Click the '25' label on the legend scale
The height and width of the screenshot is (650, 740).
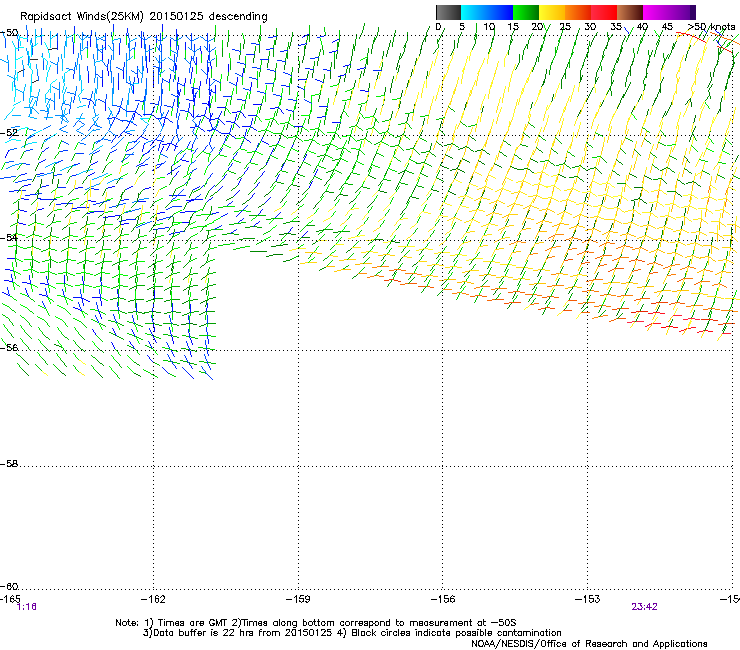(565, 27)
